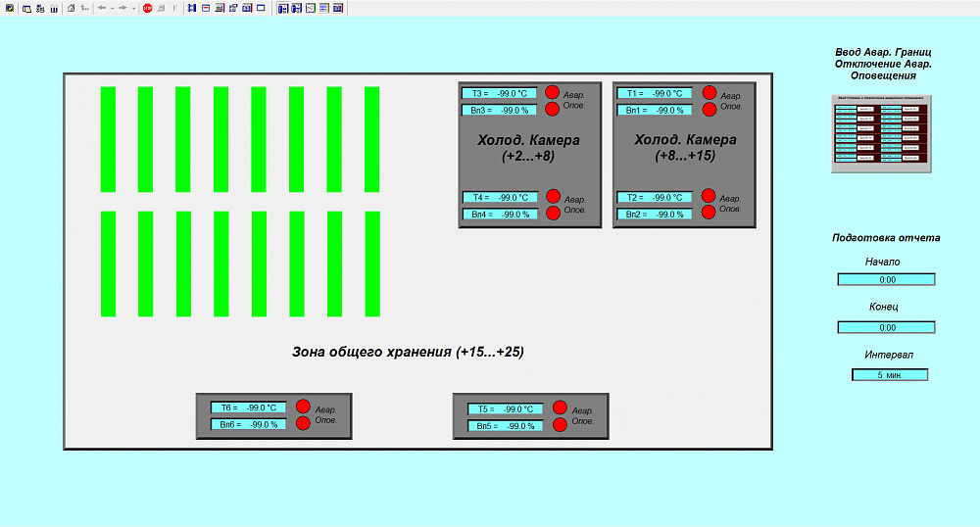Open the dropdown arrow next to the back button
980x527 pixels.
(113, 9)
